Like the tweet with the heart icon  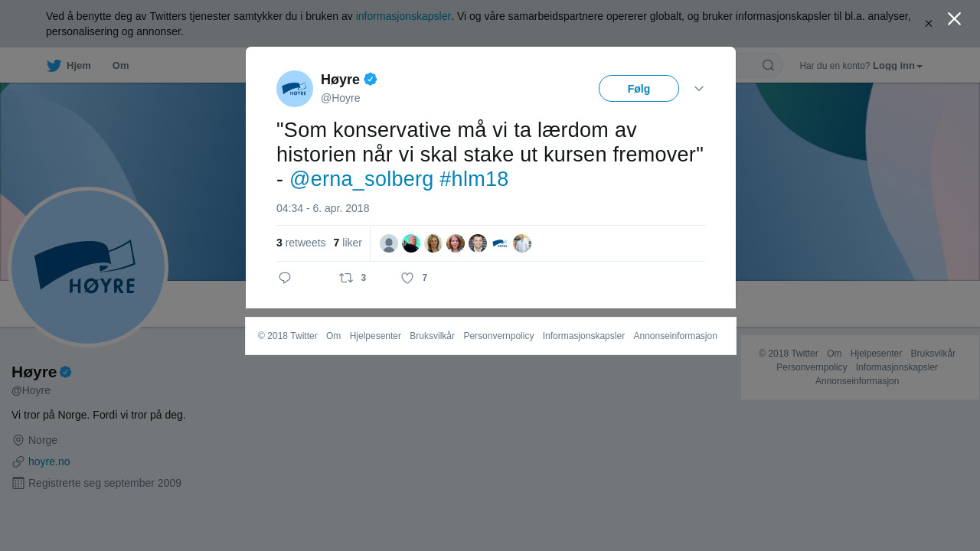click(407, 278)
